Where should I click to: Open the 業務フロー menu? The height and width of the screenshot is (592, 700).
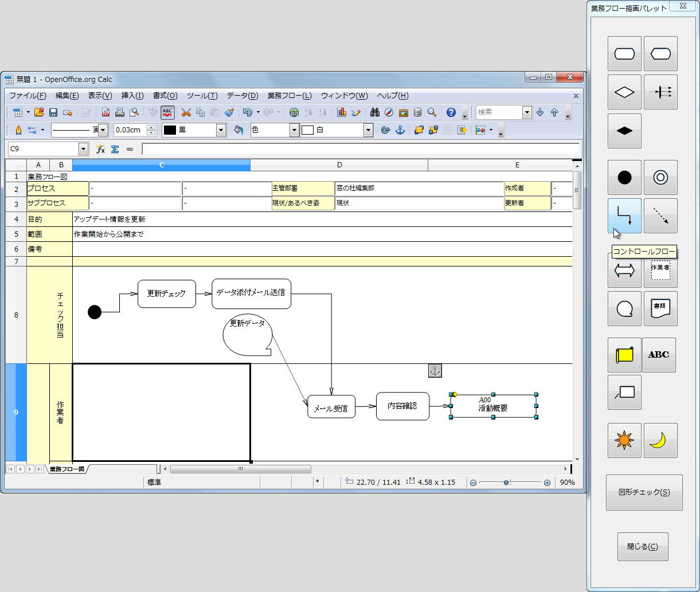click(288, 96)
